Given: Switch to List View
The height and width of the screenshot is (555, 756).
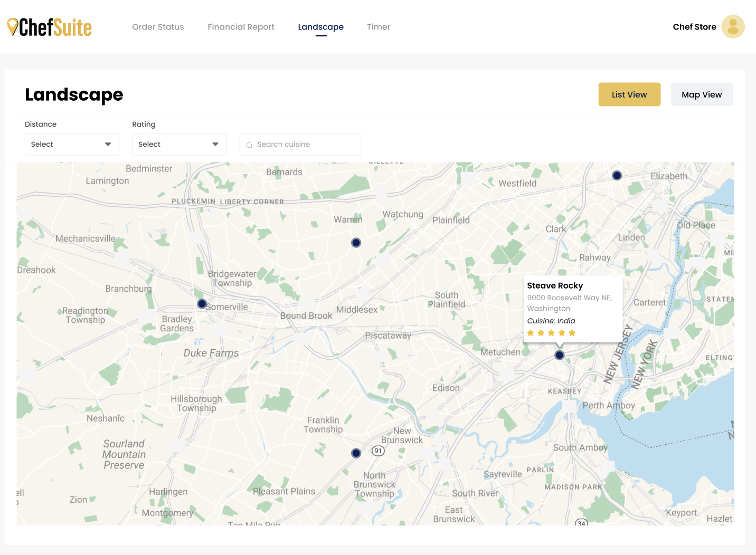Looking at the screenshot, I should (x=629, y=94).
